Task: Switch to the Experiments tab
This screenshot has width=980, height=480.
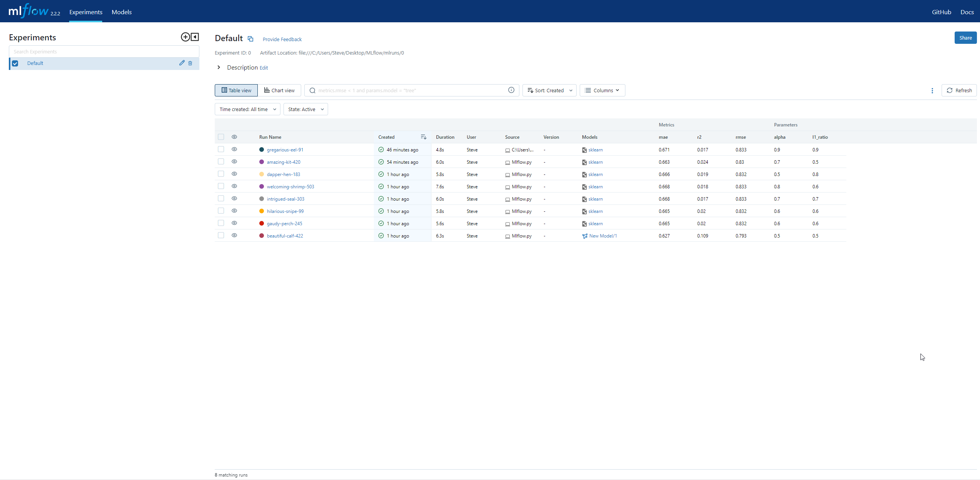Action: pyautogui.click(x=86, y=12)
